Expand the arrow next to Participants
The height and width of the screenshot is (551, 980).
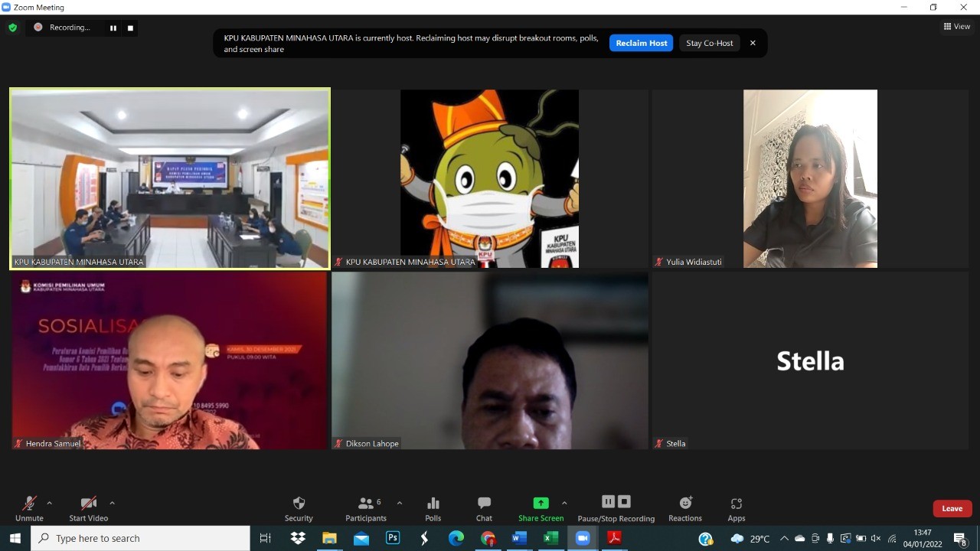click(x=399, y=503)
